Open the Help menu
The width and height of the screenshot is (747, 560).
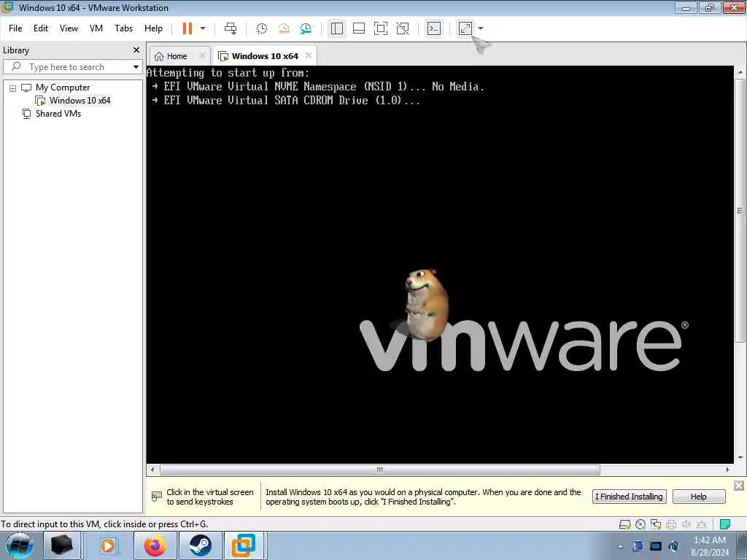(x=153, y=28)
